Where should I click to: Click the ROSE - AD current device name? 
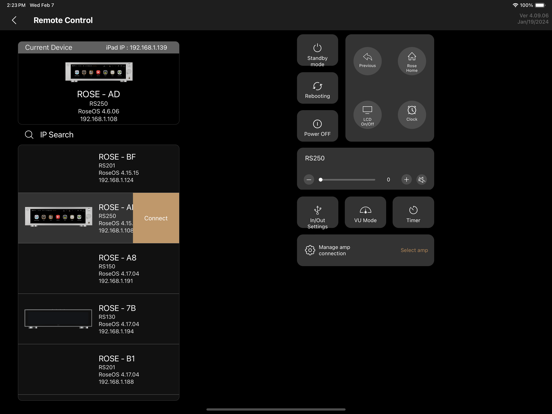[99, 94]
